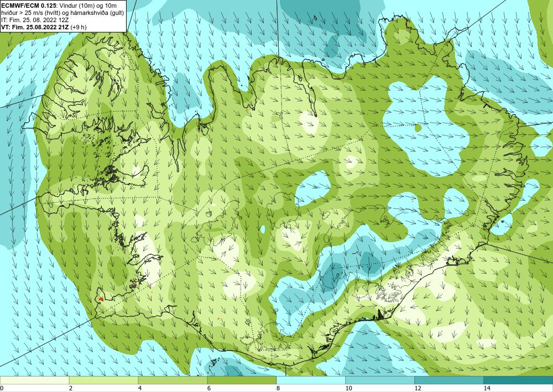Click the initial time 'IT: Fim. 25. 08. 2022 12Z'
The width and height of the screenshot is (553, 392).
click(x=34, y=19)
